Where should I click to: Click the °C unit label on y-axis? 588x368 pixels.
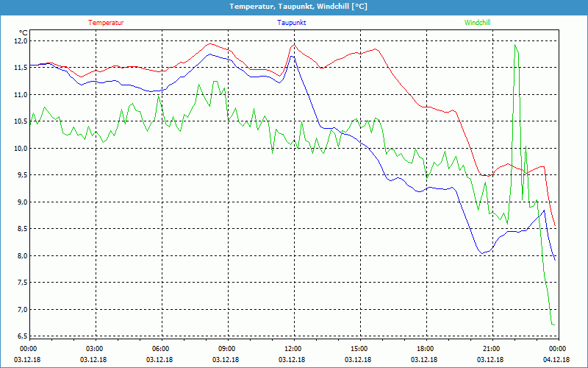point(23,32)
